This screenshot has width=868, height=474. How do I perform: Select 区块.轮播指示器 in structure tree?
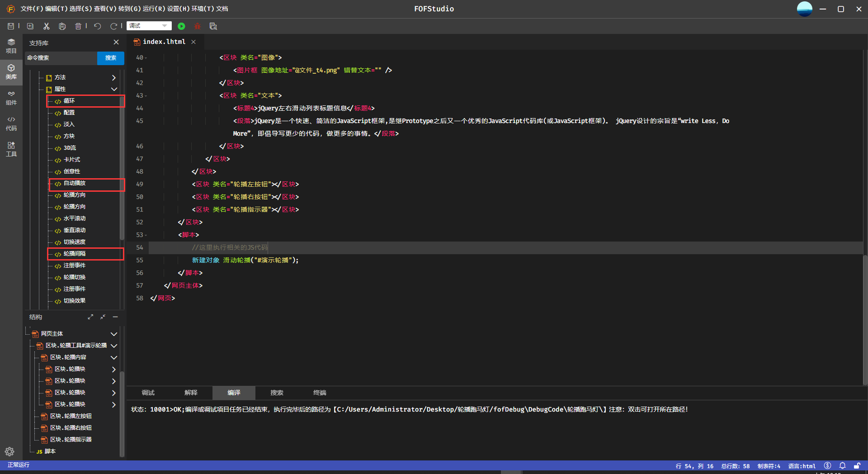(71, 440)
